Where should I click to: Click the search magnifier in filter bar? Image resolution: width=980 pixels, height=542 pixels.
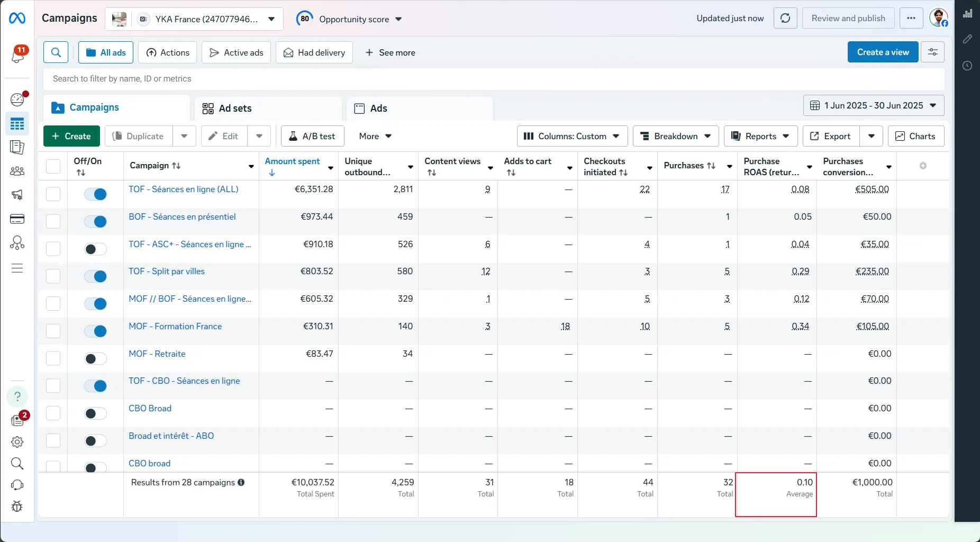tap(56, 52)
